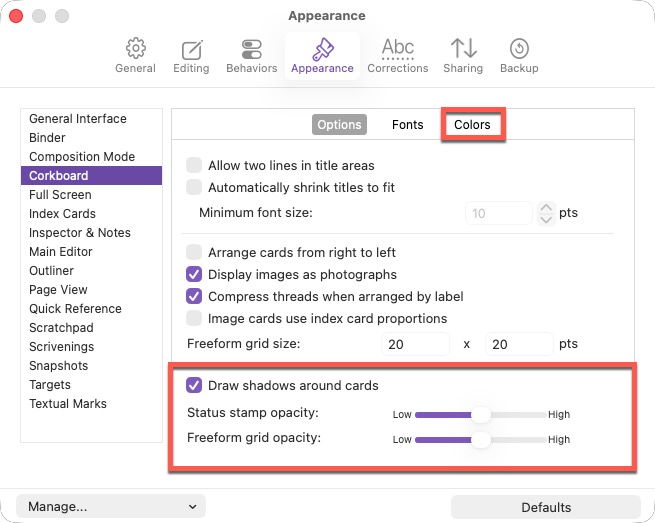Select Targets in the sidebar list
Viewport: 655px width, 523px height.
(x=91, y=385)
